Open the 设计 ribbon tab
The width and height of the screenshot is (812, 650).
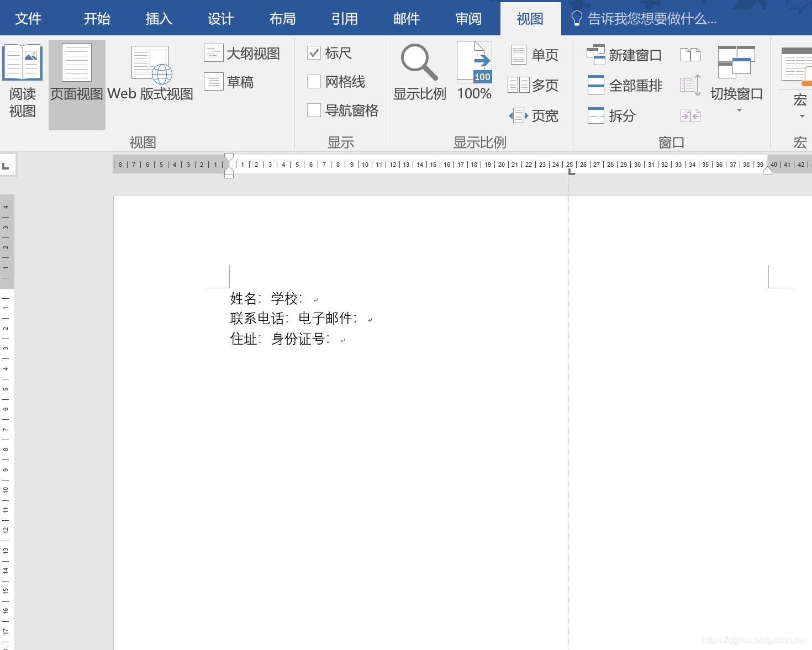click(220, 18)
